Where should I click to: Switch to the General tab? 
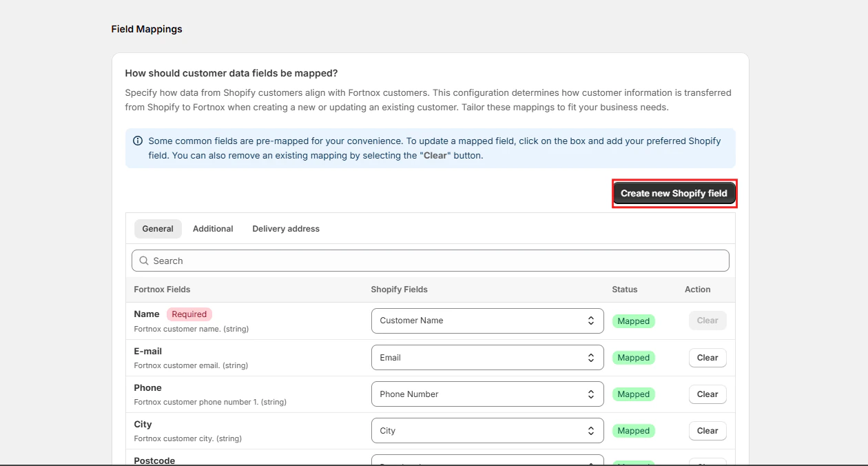[158, 229]
